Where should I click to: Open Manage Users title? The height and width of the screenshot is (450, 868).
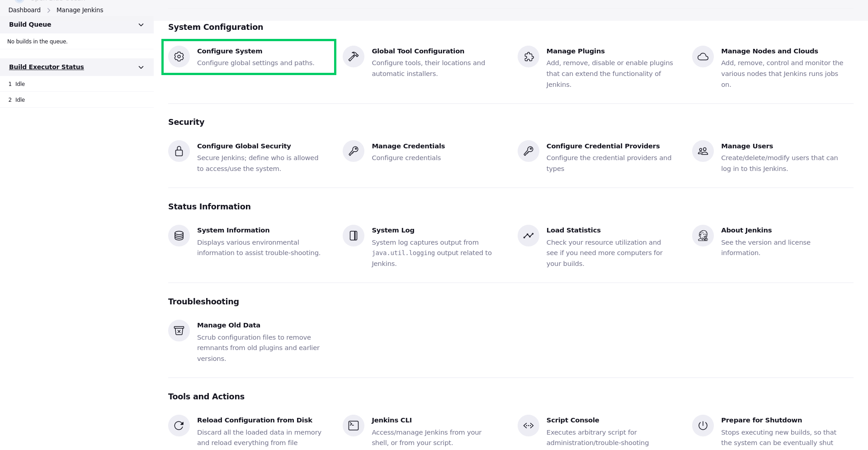[x=747, y=146]
